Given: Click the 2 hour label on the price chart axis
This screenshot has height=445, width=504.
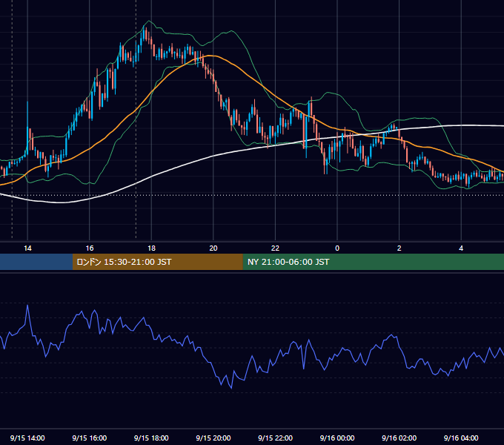Looking at the screenshot, I should (x=399, y=248).
